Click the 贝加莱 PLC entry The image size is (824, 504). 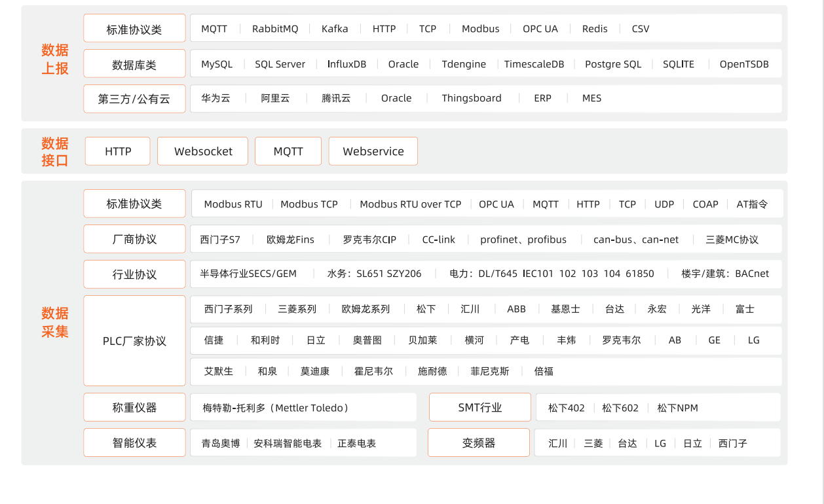pyautogui.click(x=422, y=340)
